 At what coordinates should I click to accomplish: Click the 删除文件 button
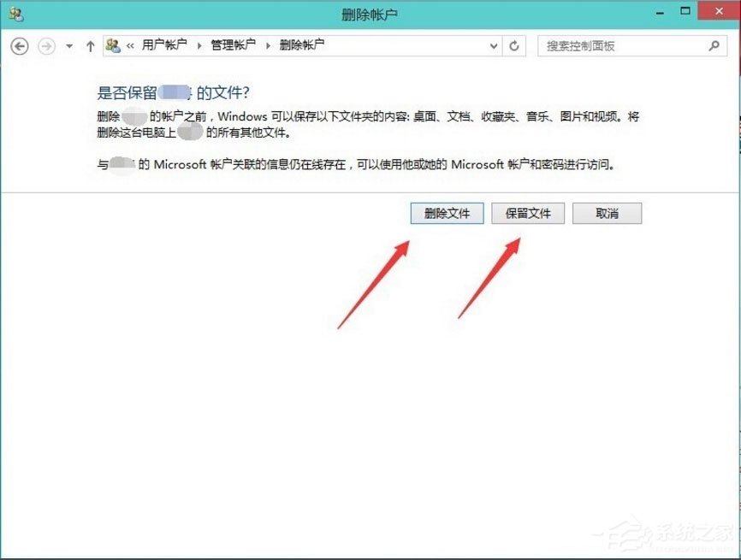[447, 213]
